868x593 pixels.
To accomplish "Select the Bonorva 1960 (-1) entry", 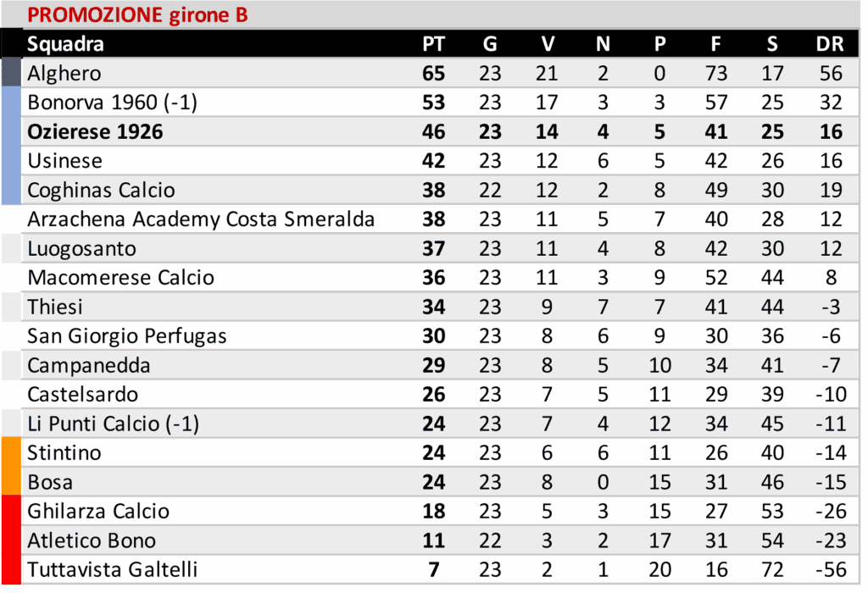I will pos(112,103).
